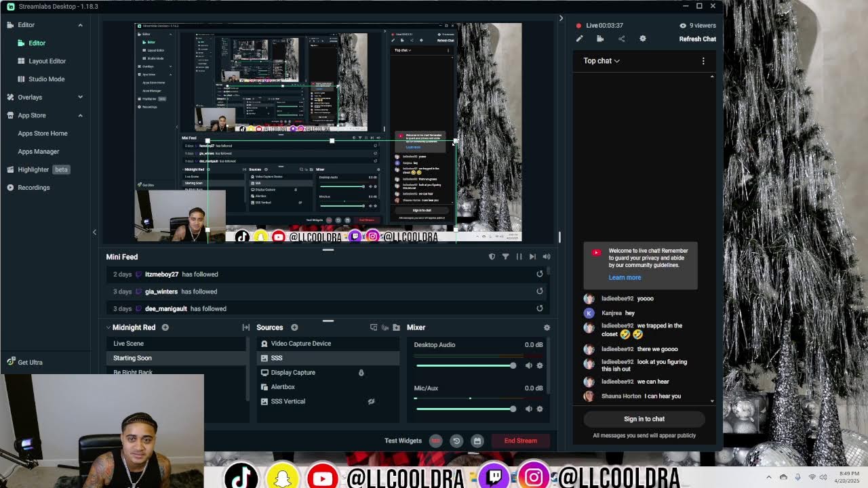
Task: Mute Mic/Aux audio
Action: pyautogui.click(x=529, y=409)
